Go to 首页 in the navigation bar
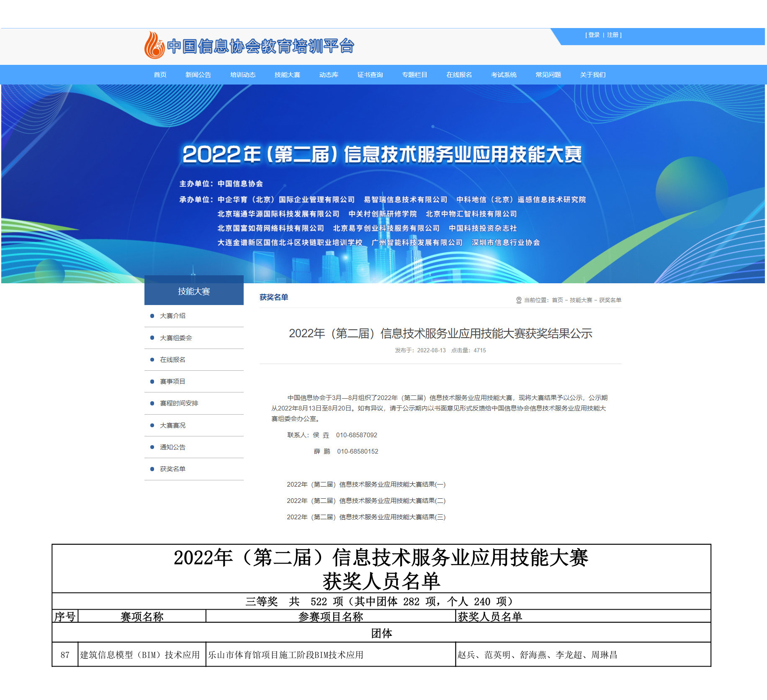 click(x=160, y=74)
